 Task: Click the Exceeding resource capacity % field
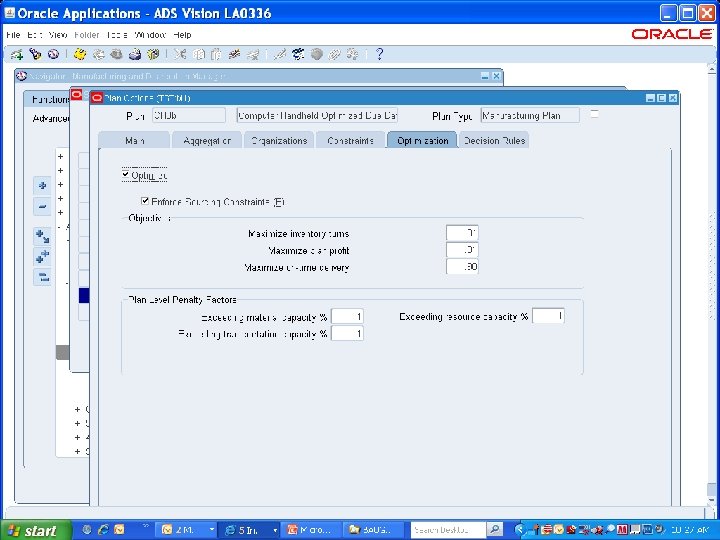[x=548, y=316]
